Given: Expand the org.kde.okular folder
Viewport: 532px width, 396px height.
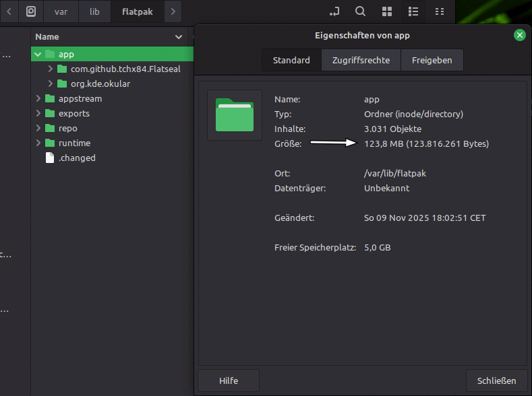Looking at the screenshot, I should point(50,84).
